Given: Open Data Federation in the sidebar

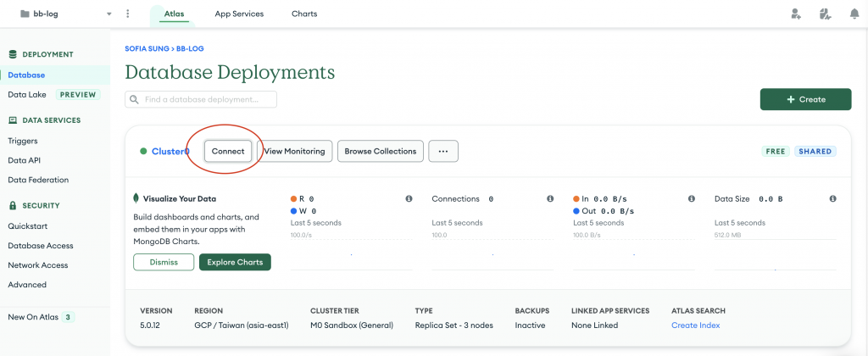Looking at the screenshot, I should [x=38, y=180].
